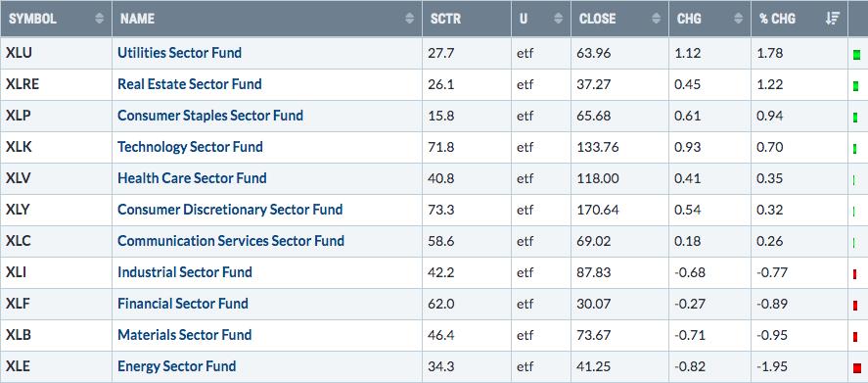The width and height of the screenshot is (868, 383).
Task: Open Health Care Sector Fund link
Action: click(192, 178)
